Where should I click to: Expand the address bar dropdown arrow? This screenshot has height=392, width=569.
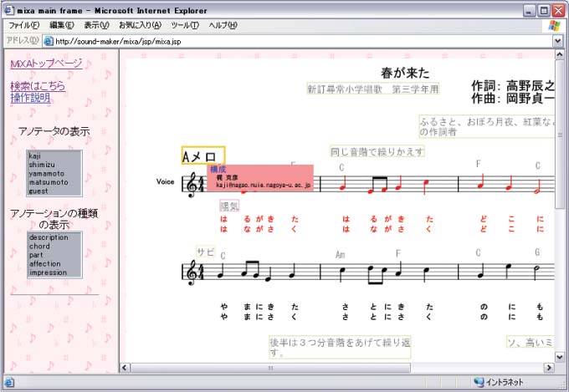(x=558, y=41)
